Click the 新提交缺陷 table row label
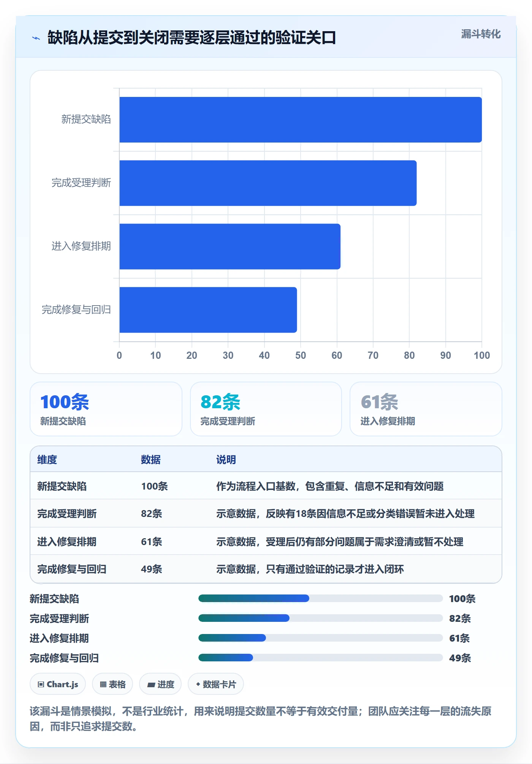This screenshot has width=532, height=764. [x=62, y=486]
